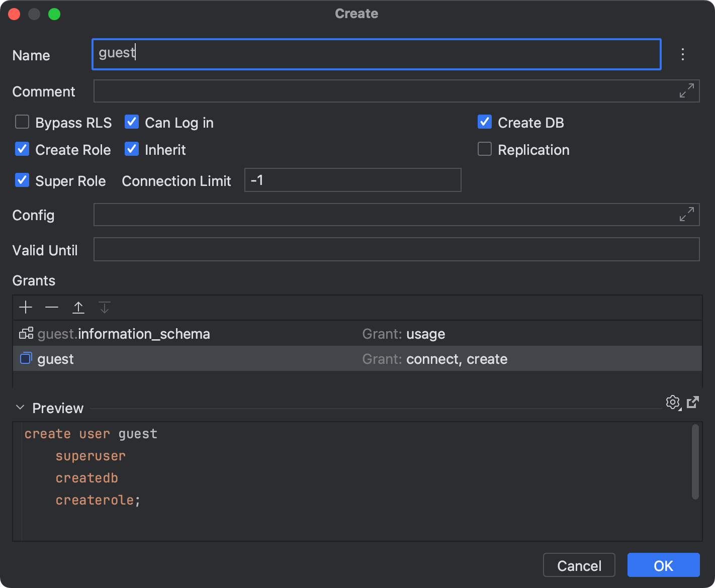
Task: Expand the Config field editor
Action: 686,215
